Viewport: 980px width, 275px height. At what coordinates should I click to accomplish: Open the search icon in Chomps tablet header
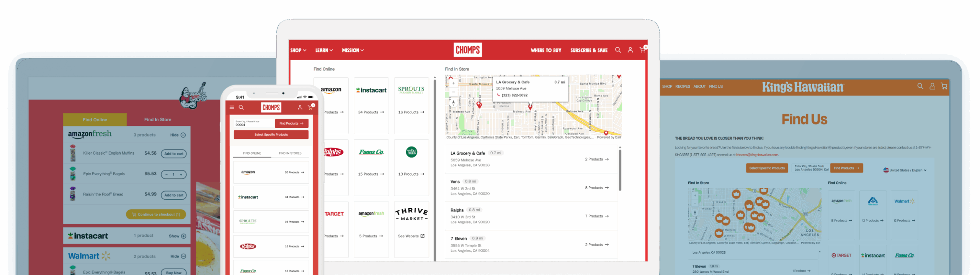pyautogui.click(x=617, y=50)
